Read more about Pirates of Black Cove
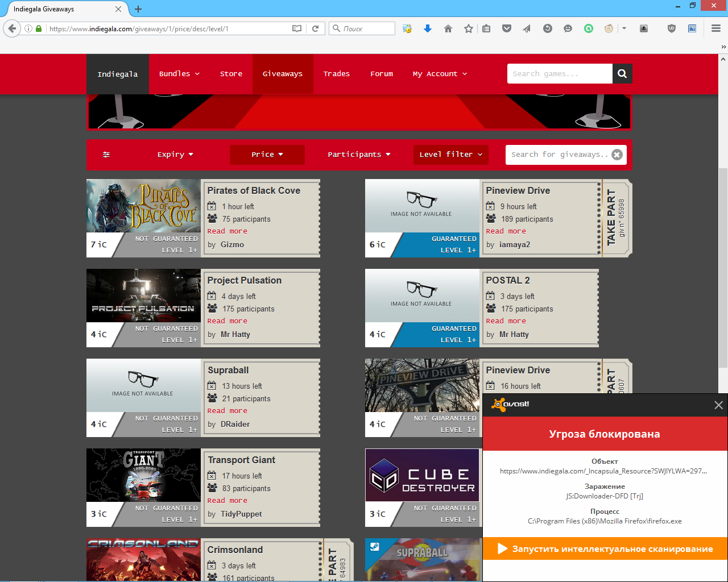The width and height of the screenshot is (728, 582). click(227, 231)
